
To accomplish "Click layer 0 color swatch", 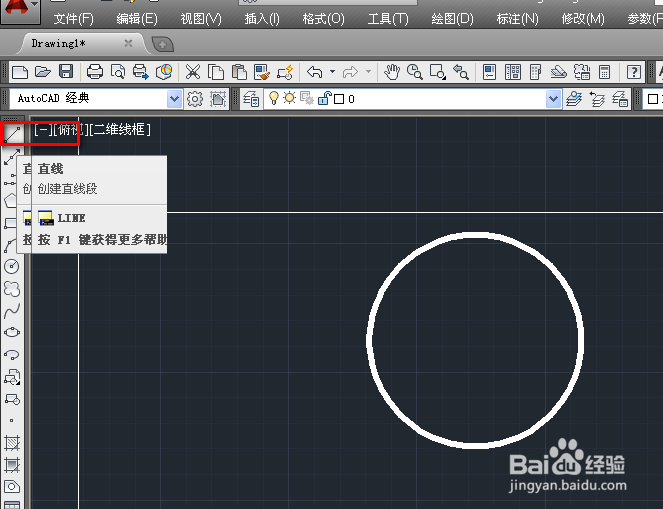I will (339, 99).
